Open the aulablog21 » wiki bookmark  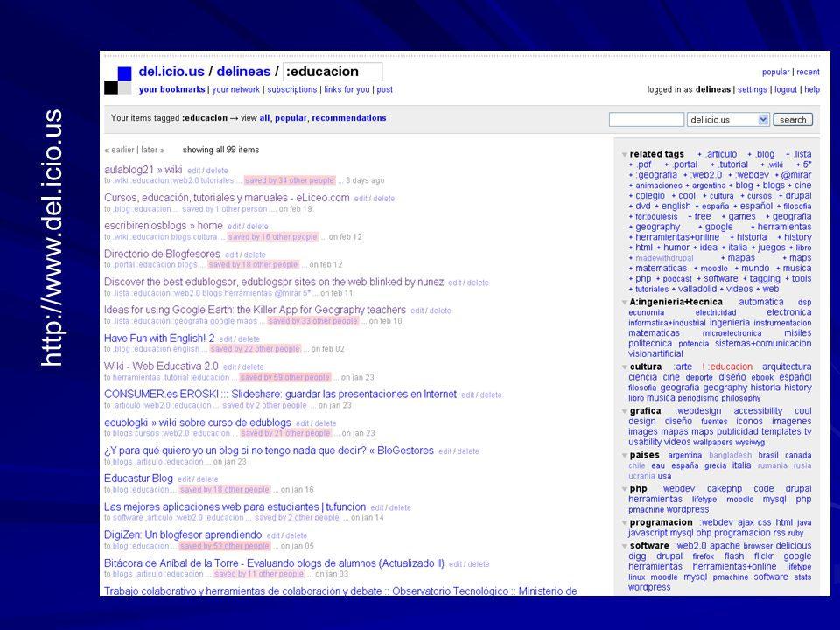pos(143,169)
